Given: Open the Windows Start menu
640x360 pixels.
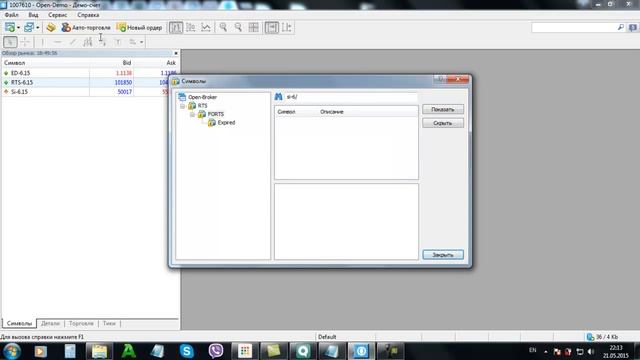Looking at the screenshot, I should pyautogui.click(x=11, y=351).
